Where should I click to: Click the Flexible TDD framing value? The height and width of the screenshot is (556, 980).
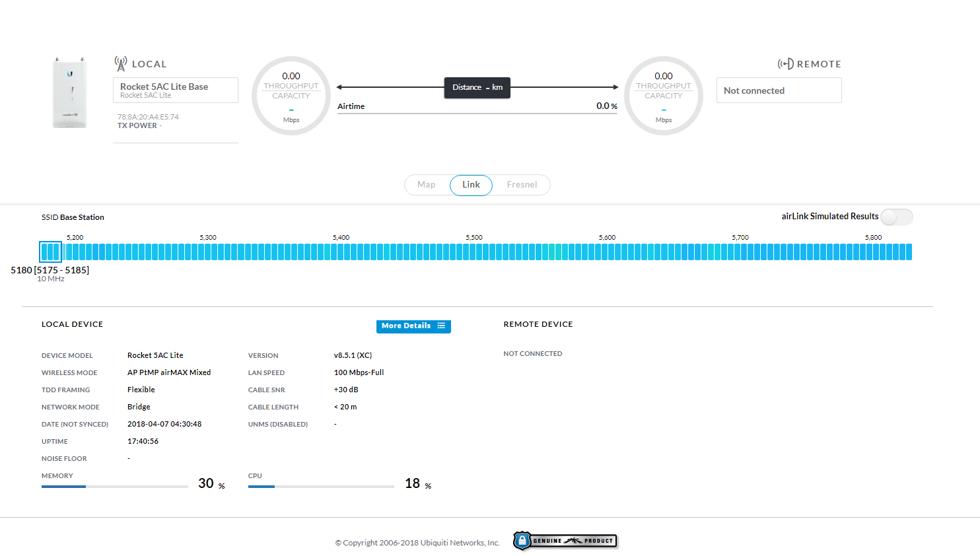[x=141, y=390]
